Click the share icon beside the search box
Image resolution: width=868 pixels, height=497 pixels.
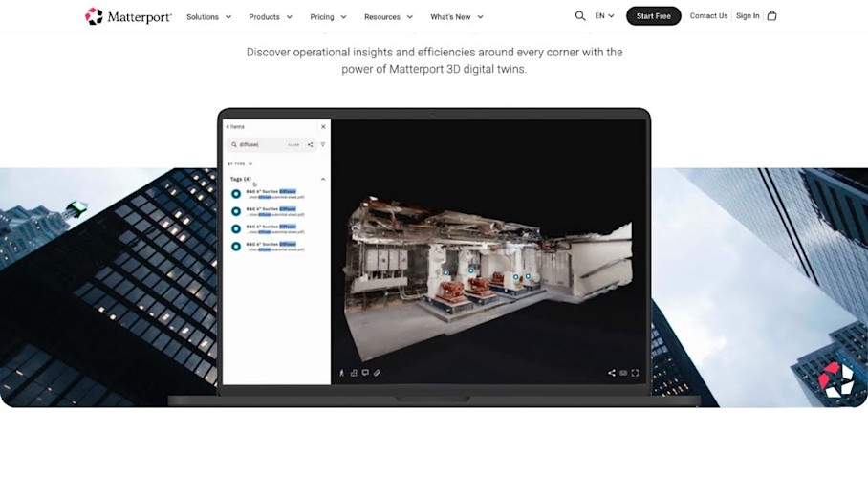coord(310,144)
